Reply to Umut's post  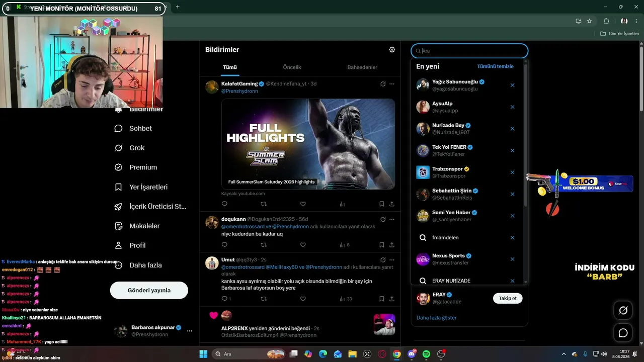click(226, 299)
